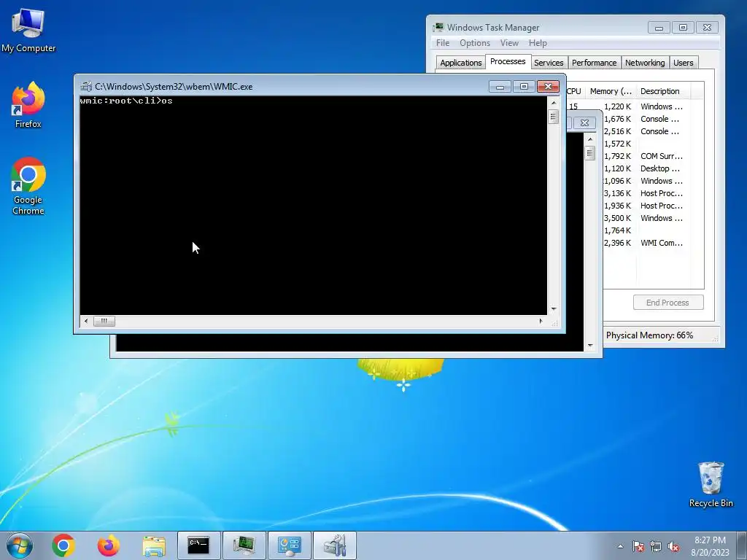
Task: Maximize the Task Manager window
Action: point(683,28)
